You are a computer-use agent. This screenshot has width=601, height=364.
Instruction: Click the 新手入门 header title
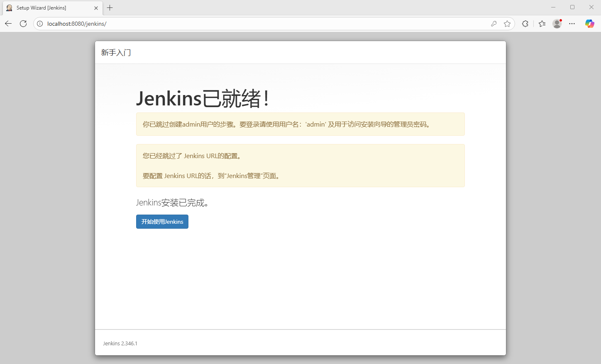(116, 53)
